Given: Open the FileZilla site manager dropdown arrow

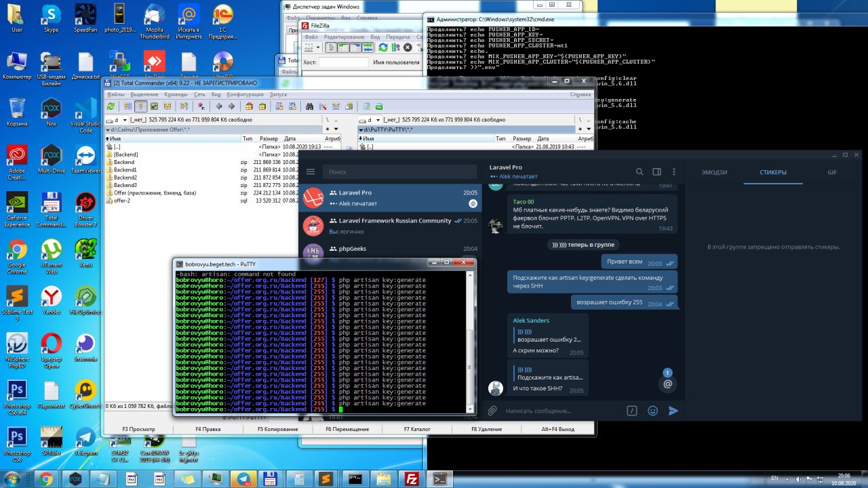Looking at the screenshot, I should click(319, 47).
